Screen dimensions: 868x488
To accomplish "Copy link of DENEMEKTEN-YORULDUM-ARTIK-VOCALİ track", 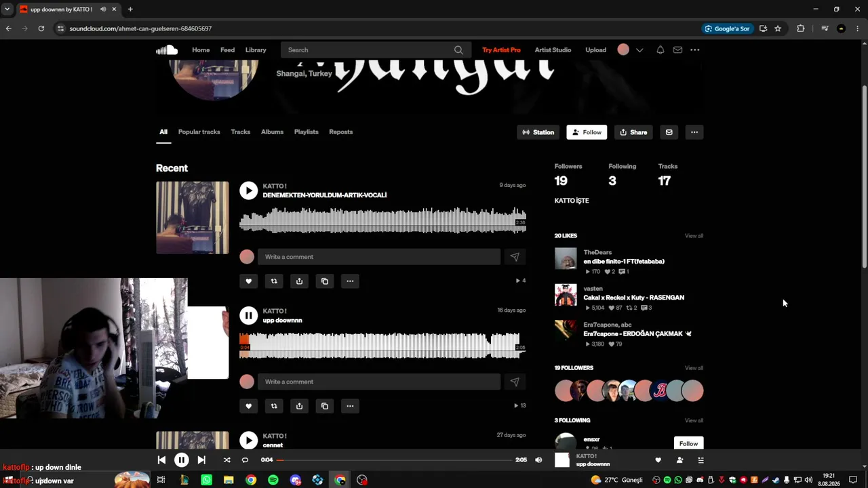I will 325,281.
